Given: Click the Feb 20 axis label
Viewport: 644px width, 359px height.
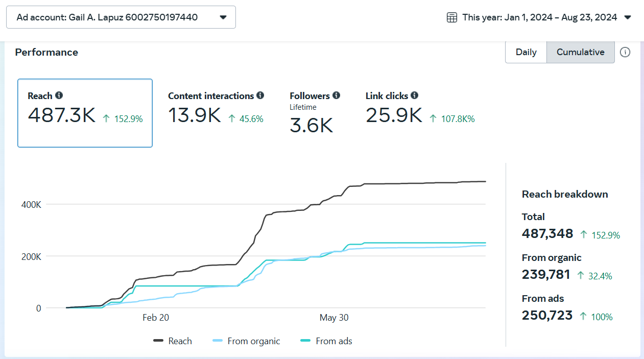Looking at the screenshot, I should (156, 318).
